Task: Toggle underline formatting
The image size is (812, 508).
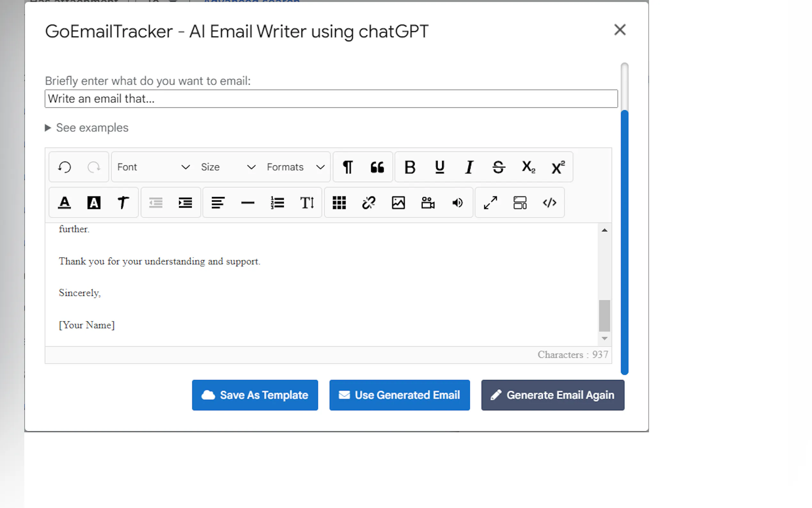Action: click(439, 167)
